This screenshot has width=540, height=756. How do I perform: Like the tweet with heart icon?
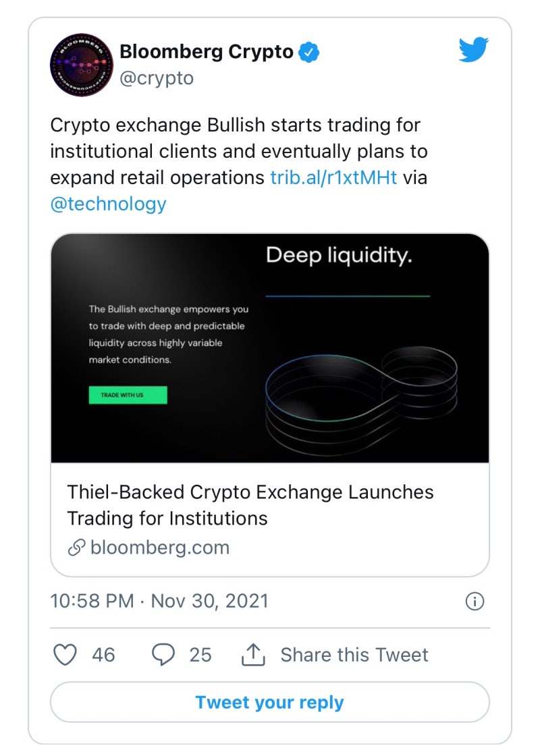pyautogui.click(x=65, y=654)
